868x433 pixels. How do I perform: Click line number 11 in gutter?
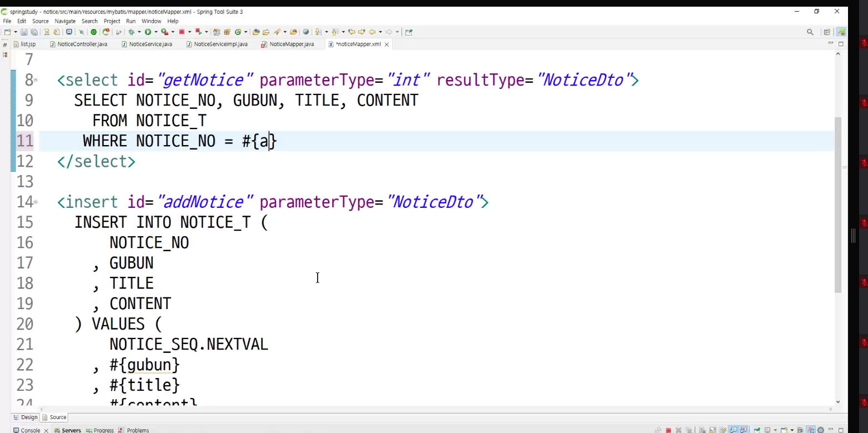25,141
